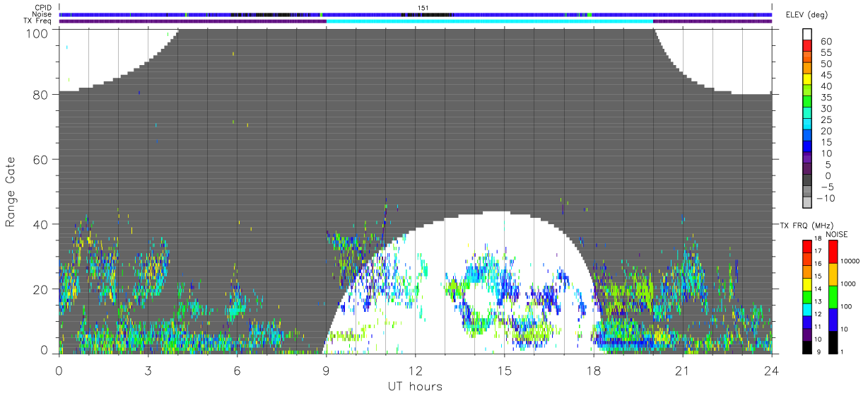Screen dimensions: 868x401
Task: Click the '55' label on ELEV color bar
Action: [827, 53]
